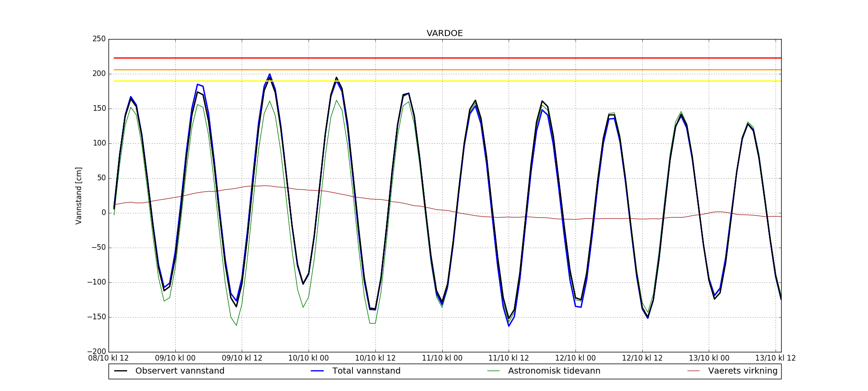Viewport: 868px width, 391px height.
Task: Select the 'Total vannstand' legend label
Action: pyautogui.click(x=366, y=371)
